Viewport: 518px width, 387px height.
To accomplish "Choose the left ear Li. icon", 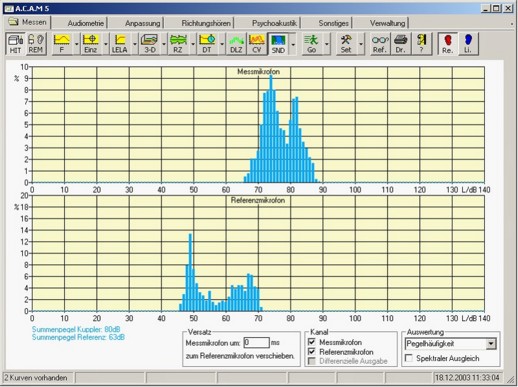I will click(468, 44).
